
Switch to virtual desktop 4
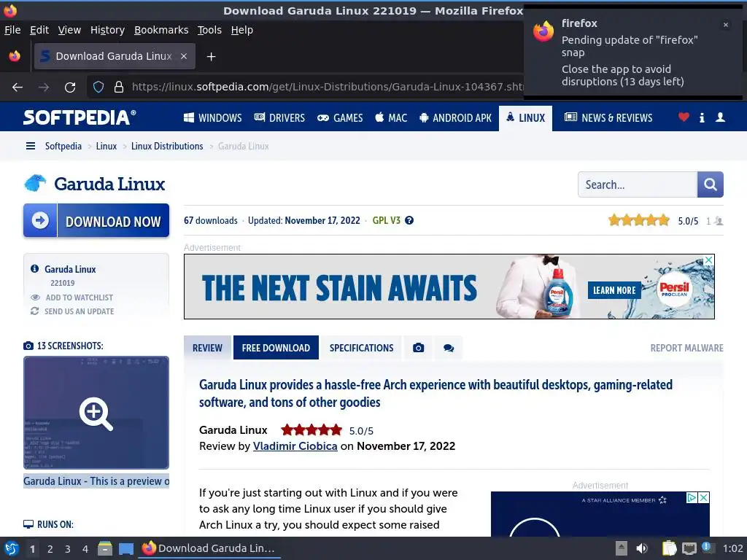coord(85,549)
